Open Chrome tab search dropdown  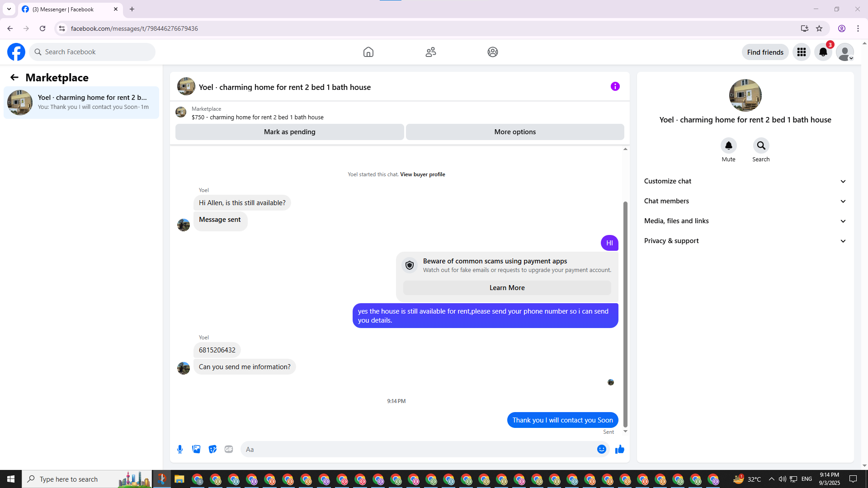9,9
